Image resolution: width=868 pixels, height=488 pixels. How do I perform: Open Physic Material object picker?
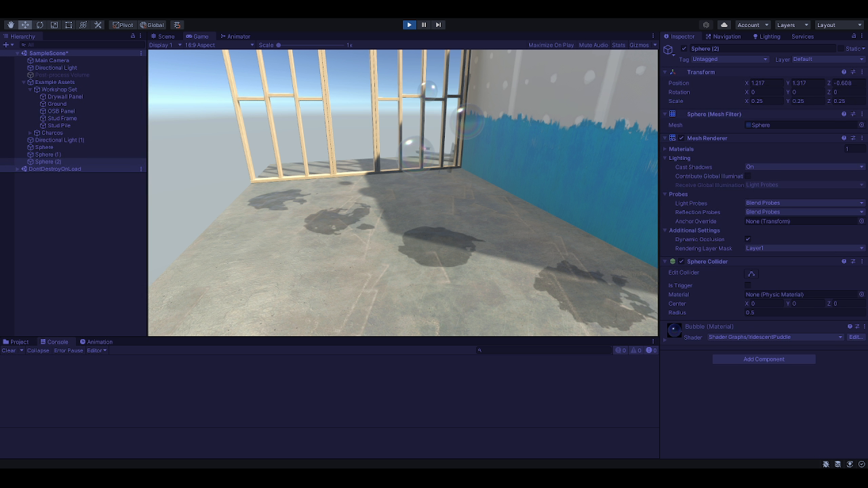(x=862, y=294)
